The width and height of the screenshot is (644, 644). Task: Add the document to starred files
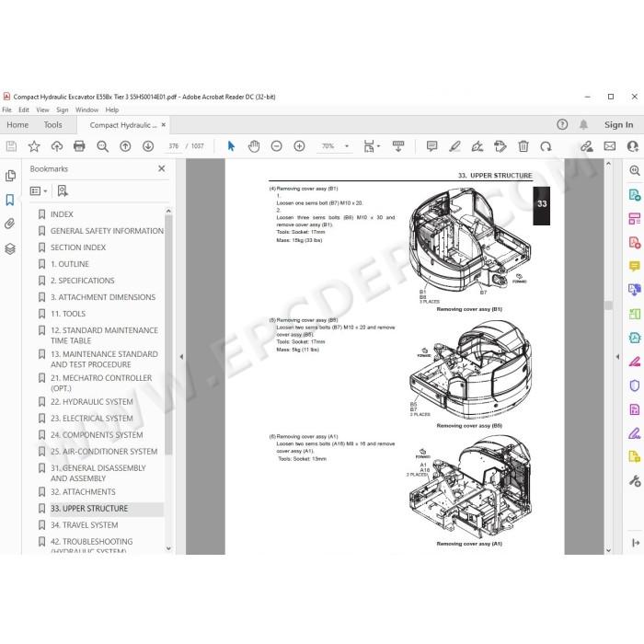tap(34, 146)
